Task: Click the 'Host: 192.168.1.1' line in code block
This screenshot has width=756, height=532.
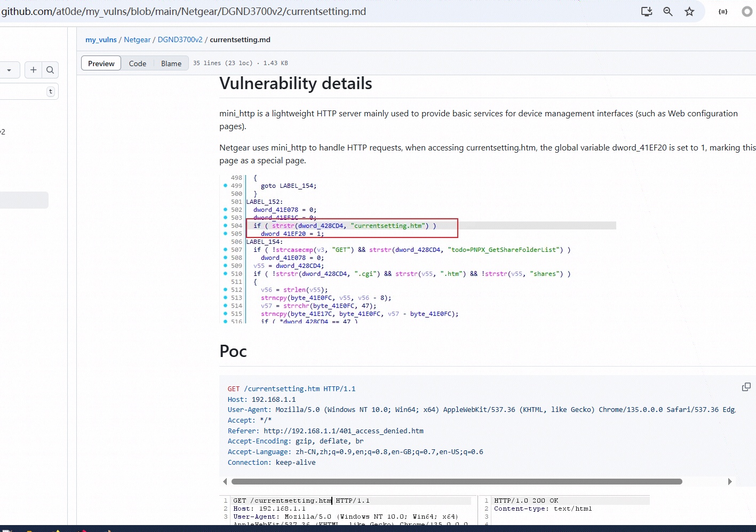Action: [x=261, y=399]
